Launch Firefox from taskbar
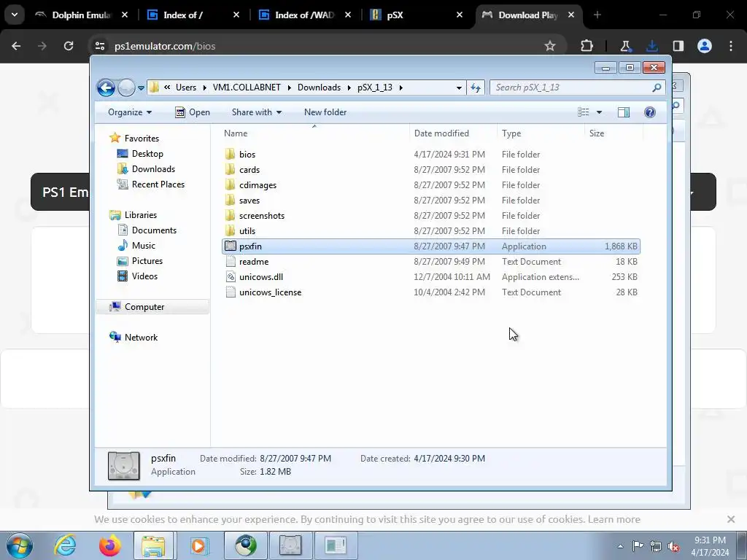The width and height of the screenshot is (747, 560). click(x=109, y=545)
